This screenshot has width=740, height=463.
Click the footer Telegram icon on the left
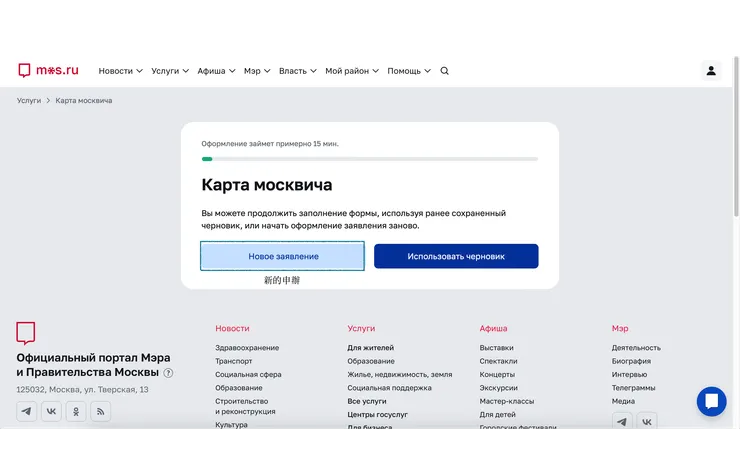coord(26,411)
